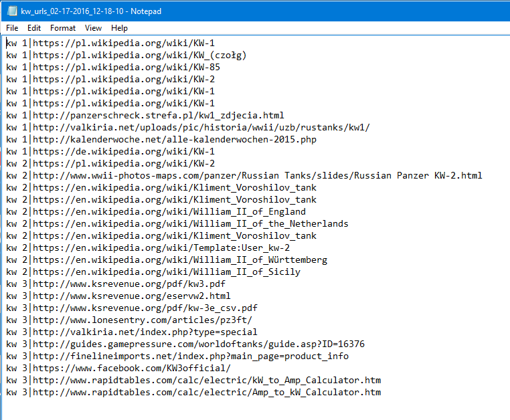Click the finelineimports.net product_info line
Viewport: 510px width, 420px height.
[x=177, y=356]
